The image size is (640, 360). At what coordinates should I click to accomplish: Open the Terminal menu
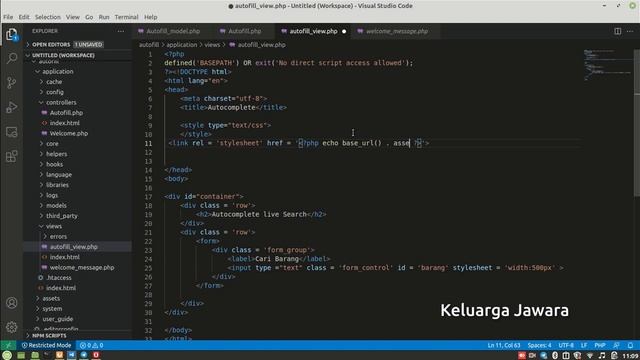pyautogui.click(x=127, y=17)
